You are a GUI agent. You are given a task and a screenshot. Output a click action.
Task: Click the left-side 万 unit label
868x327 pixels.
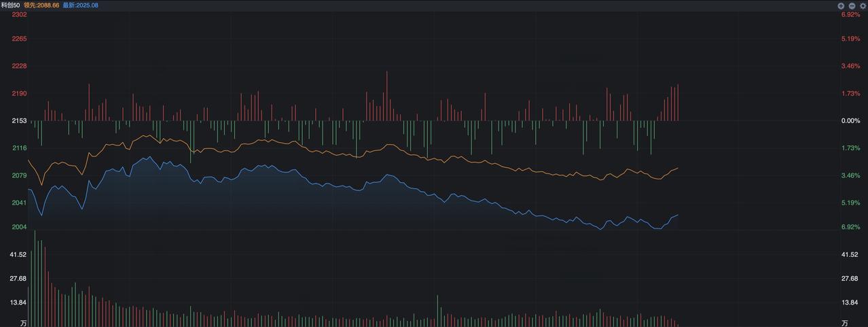23,322
